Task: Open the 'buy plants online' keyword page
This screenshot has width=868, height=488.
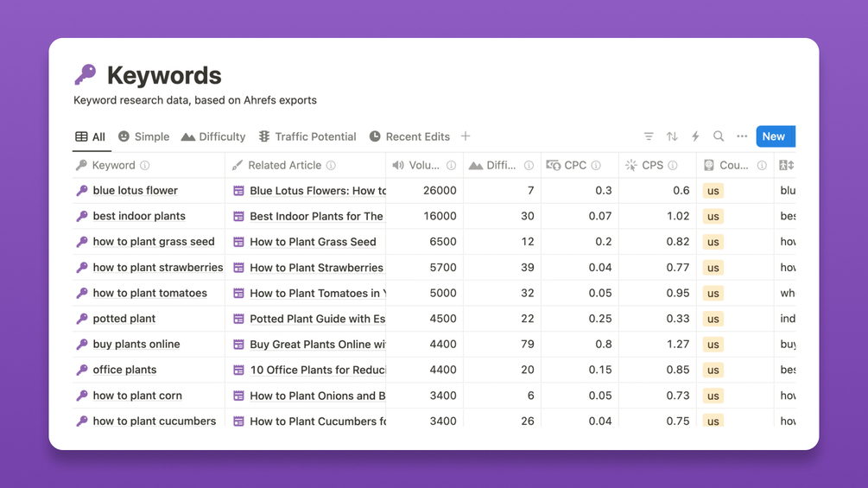Action: coord(136,344)
